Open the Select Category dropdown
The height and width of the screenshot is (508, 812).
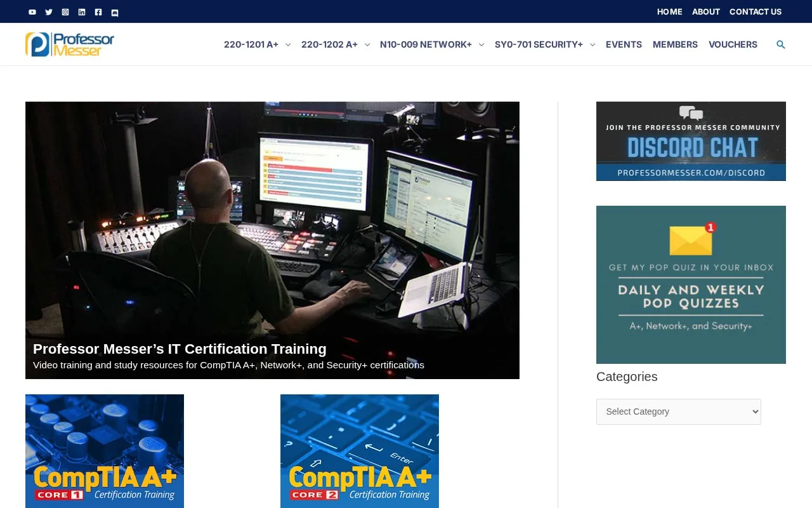pyautogui.click(x=679, y=411)
